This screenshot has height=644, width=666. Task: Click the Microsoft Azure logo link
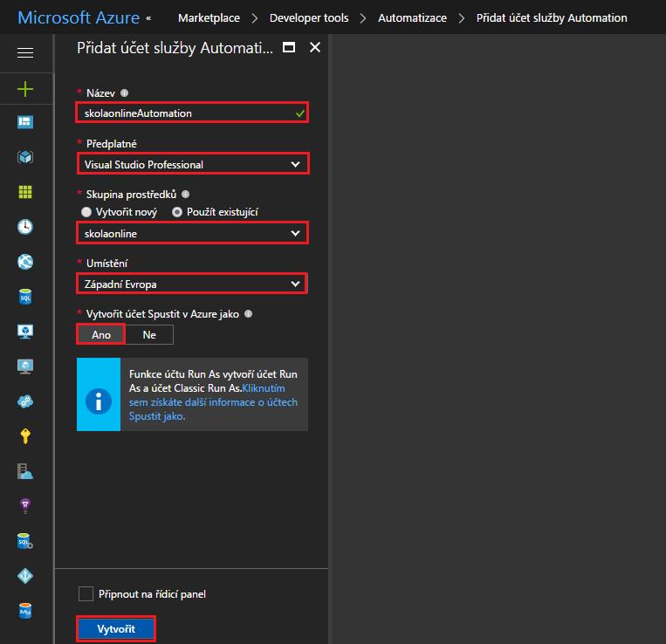click(79, 17)
